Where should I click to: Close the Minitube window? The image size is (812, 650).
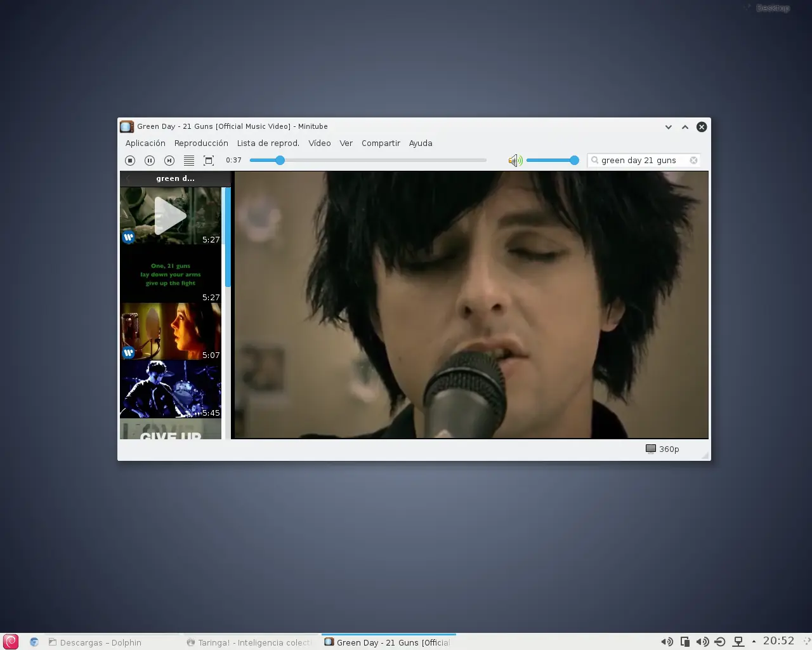click(702, 127)
